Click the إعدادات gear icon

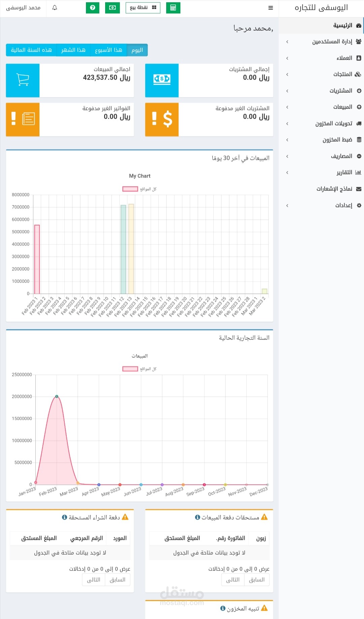(359, 205)
